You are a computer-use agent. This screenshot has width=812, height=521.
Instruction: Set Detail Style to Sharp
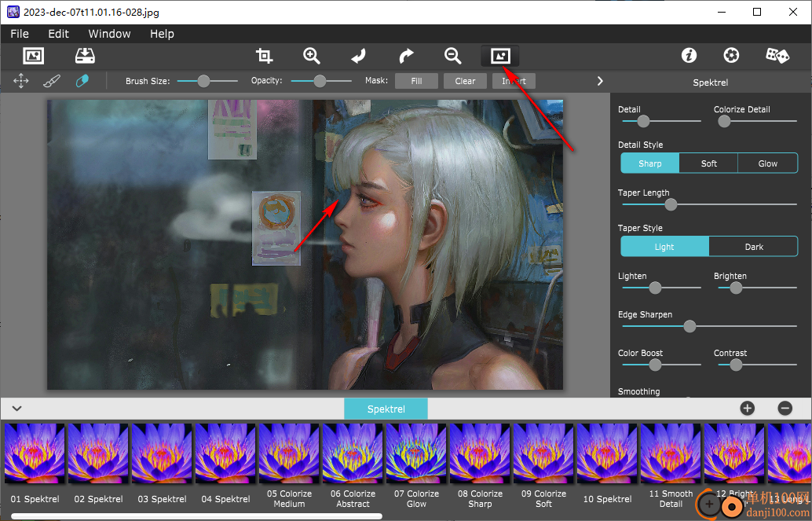pyautogui.click(x=650, y=163)
